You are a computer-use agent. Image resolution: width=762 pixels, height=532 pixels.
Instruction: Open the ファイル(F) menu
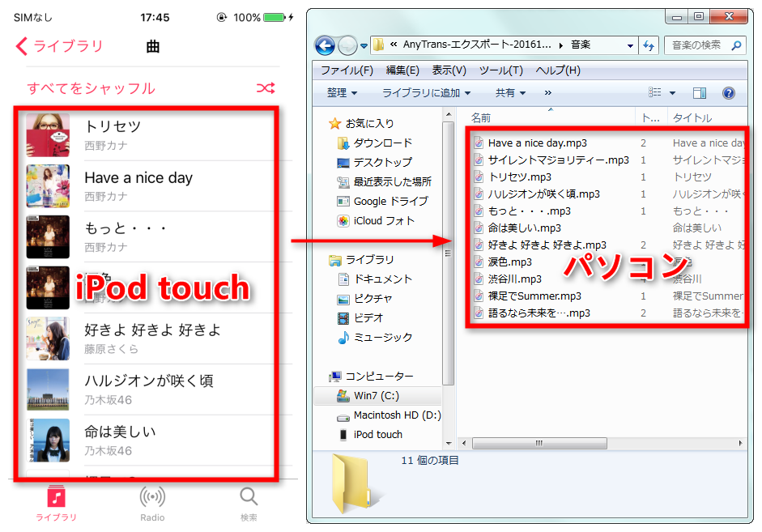pyautogui.click(x=347, y=70)
